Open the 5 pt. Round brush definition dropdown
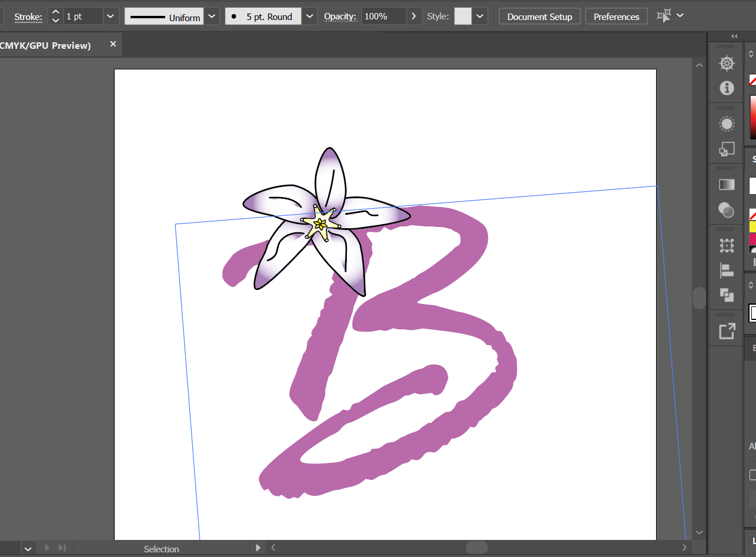This screenshot has width=756, height=557. tap(310, 16)
